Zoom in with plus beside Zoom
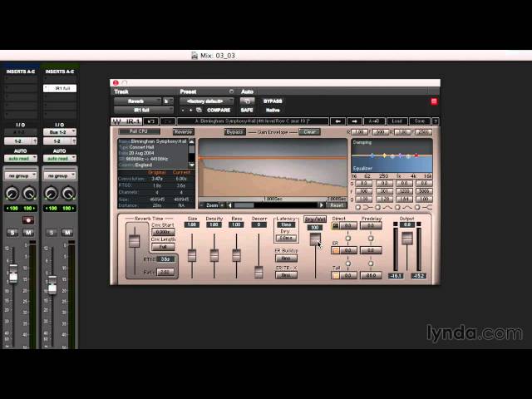532x399 pixels. click(222, 205)
